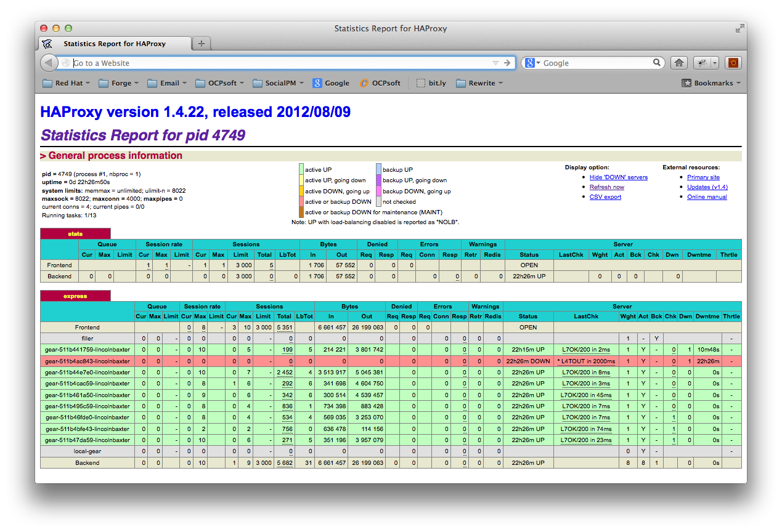782x532 pixels.
Task: Open the Online manual link
Action: coord(707,197)
